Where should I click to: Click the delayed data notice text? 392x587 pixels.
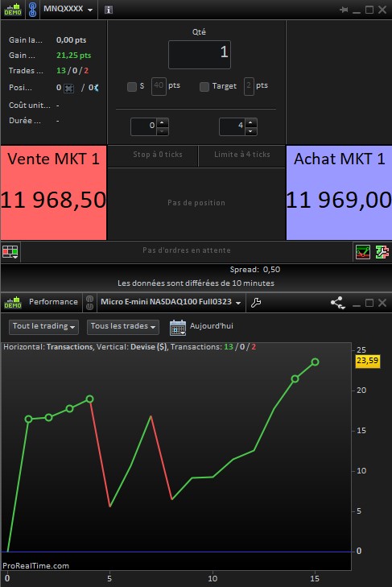[x=196, y=283]
